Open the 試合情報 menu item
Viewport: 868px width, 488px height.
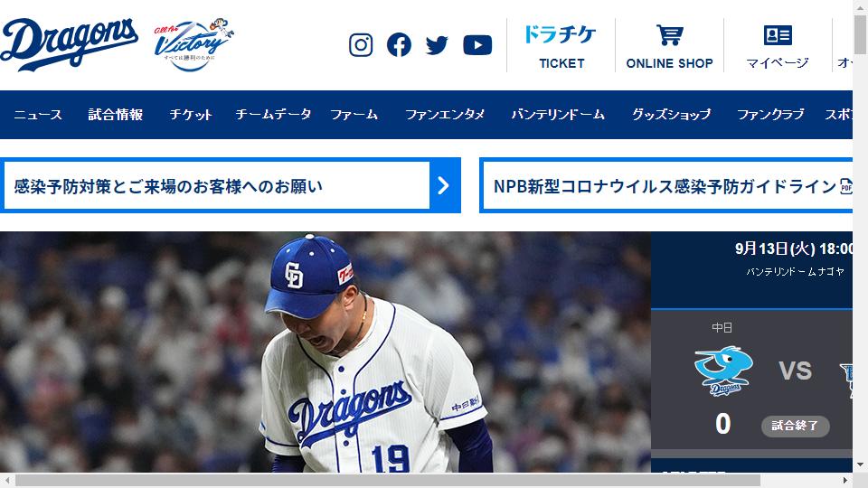(116, 115)
